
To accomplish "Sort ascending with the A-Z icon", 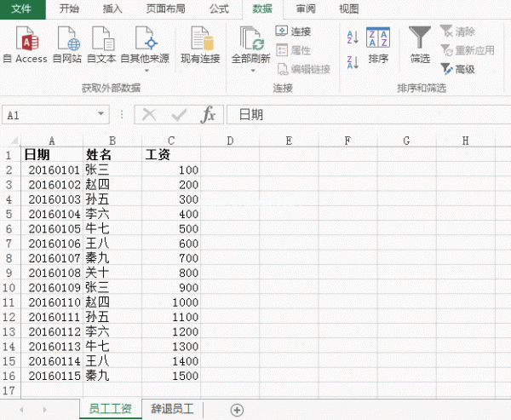I will (353, 37).
